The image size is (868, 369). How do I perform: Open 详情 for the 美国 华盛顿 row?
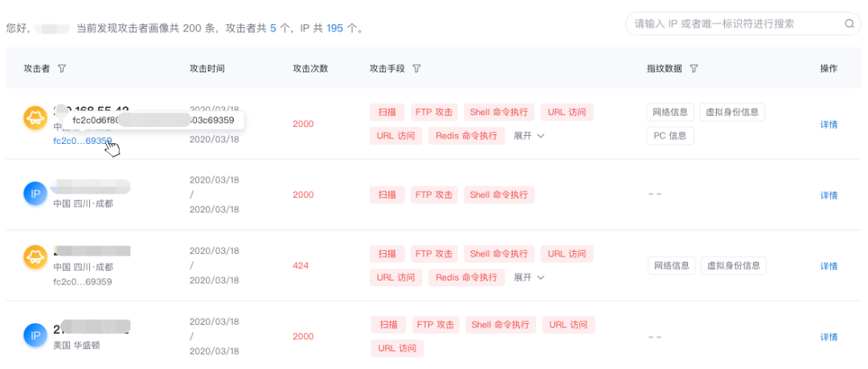(x=829, y=337)
